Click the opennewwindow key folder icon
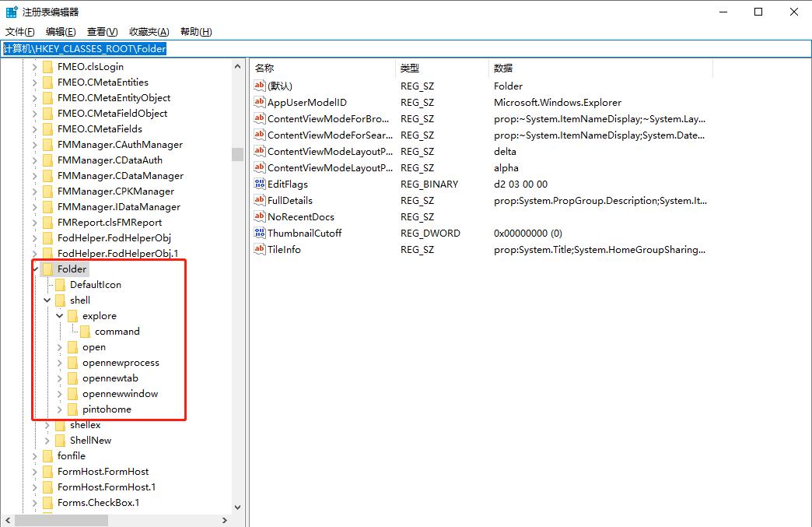The image size is (812, 527). click(x=72, y=394)
